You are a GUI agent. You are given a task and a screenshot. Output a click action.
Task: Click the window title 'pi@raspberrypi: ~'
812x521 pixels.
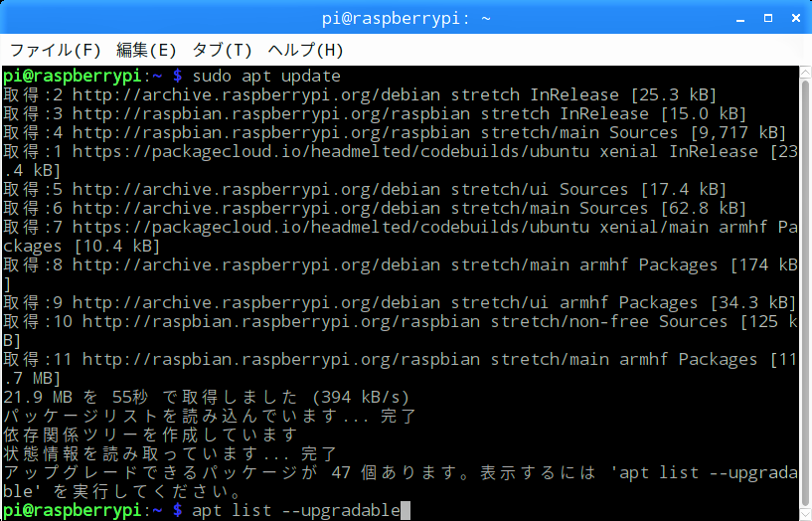(x=406, y=19)
